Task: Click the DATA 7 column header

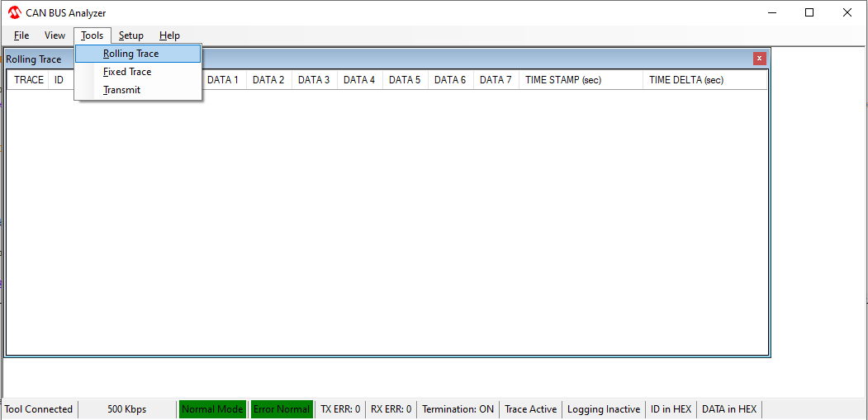Action: pyautogui.click(x=496, y=80)
